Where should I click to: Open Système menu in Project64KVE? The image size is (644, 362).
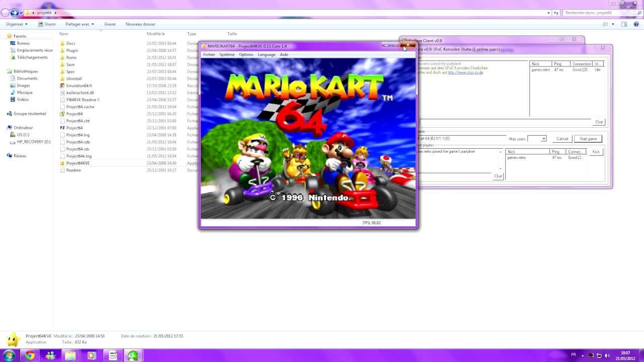(x=227, y=54)
